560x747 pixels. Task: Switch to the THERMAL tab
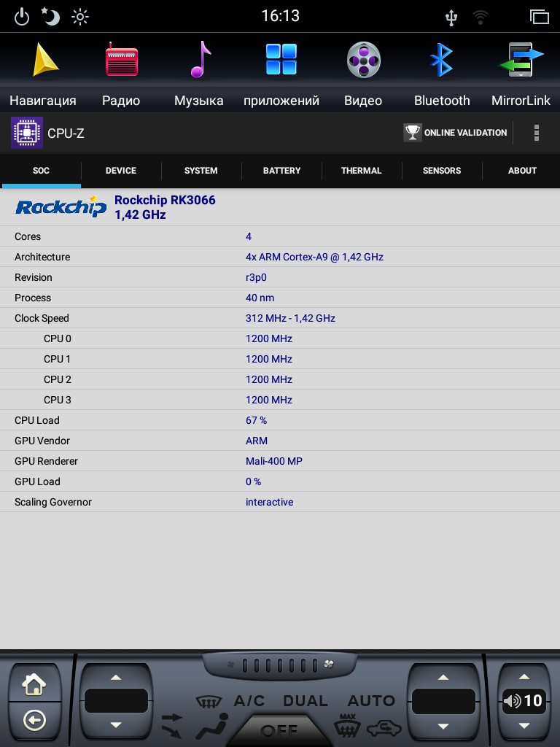[362, 171]
